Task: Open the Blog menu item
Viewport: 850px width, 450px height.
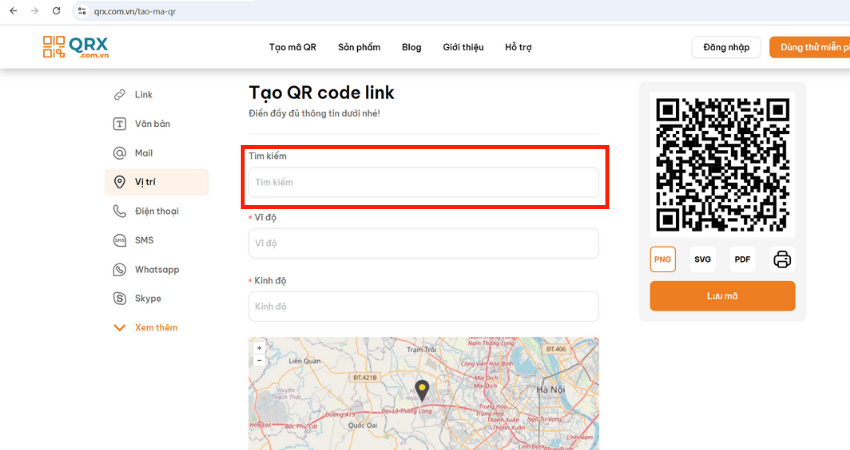Action: pos(411,47)
